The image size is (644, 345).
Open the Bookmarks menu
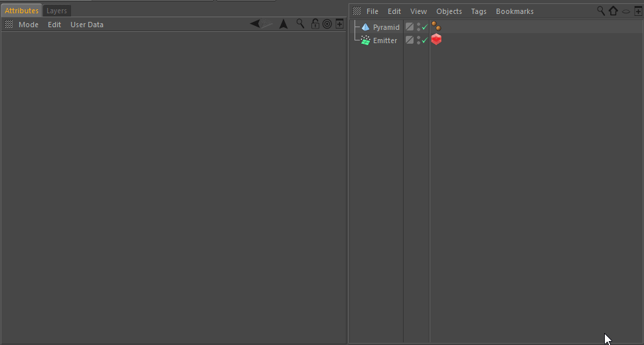point(515,11)
